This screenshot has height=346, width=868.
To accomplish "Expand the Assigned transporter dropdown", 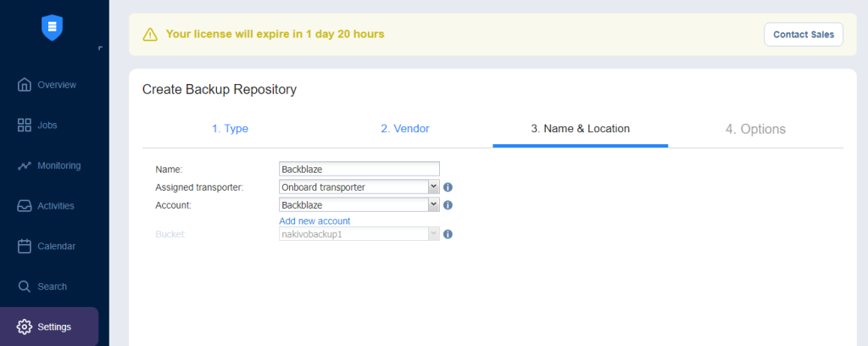I will click(x=359, y=187).
